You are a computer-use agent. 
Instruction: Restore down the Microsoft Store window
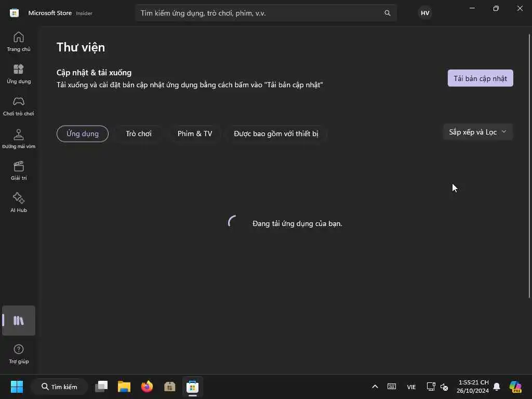(496, 8)
